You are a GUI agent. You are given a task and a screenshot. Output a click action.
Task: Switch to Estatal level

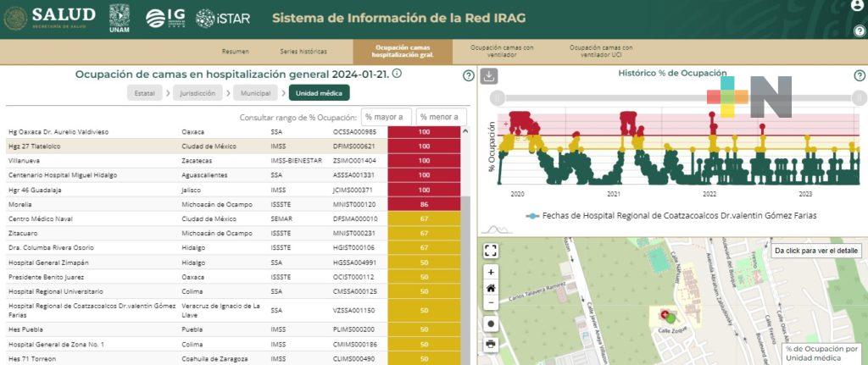click(x=144, y=93)
